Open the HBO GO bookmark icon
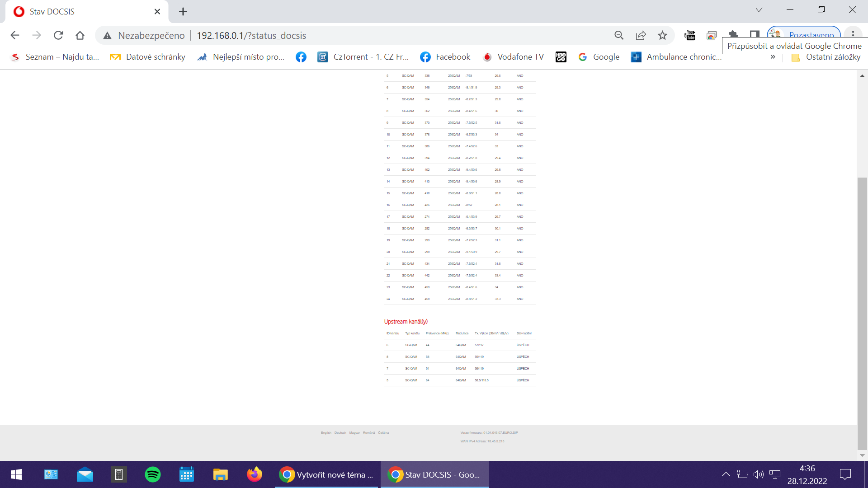This screenshot has height=488, width=868. (x=561, y=57)
